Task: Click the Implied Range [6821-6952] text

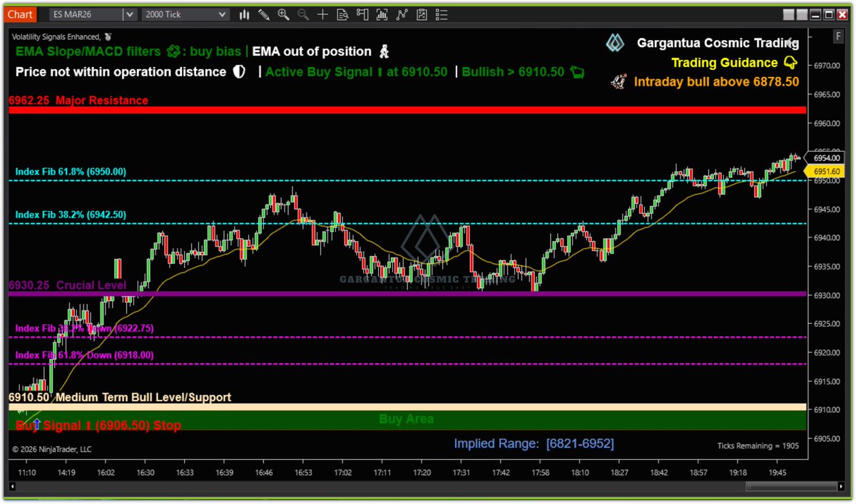Action: (534, 444)
